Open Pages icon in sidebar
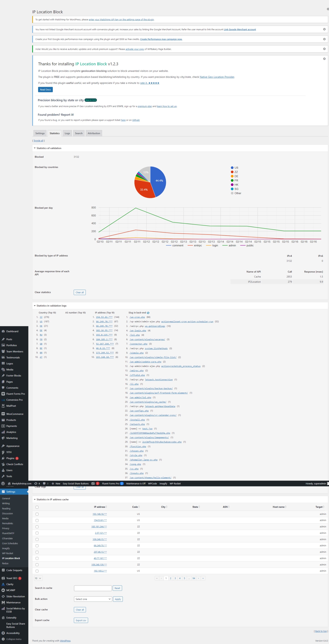This screenshot has height=644, width=329. coord(3,382)
